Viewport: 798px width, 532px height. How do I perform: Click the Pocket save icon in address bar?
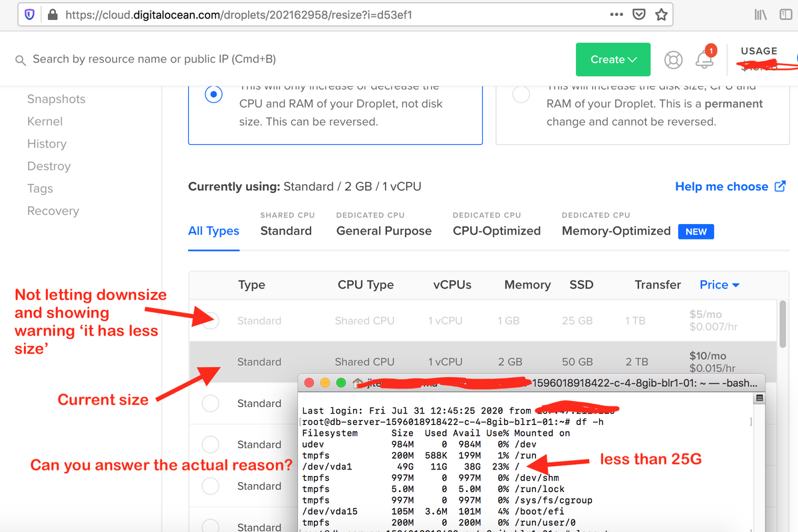[638, 15]
